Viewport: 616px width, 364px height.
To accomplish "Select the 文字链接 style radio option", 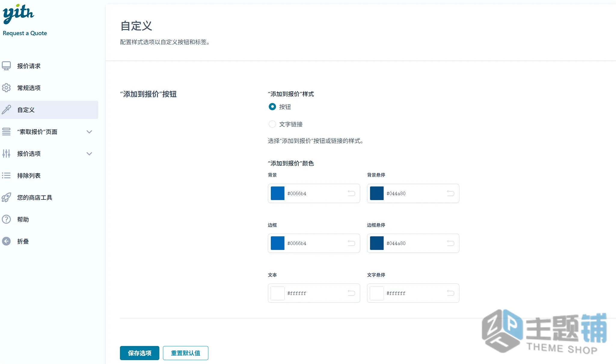I will pos(272,124).
